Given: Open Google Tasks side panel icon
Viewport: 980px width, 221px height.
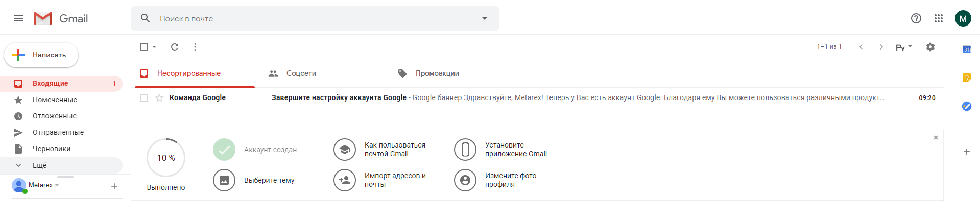Looking at the screenshot, I should click(966, 106).
